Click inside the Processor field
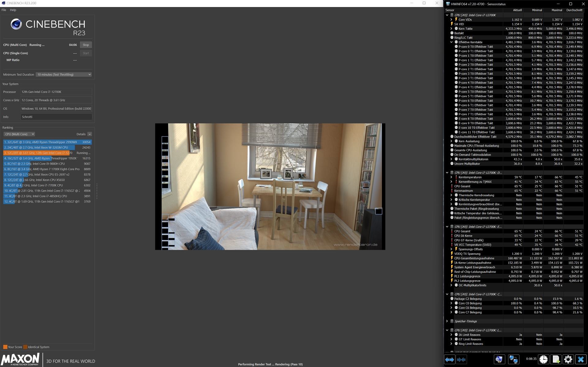Image resolution: width=588 pixels, height=367 pixels. point(56,92)
